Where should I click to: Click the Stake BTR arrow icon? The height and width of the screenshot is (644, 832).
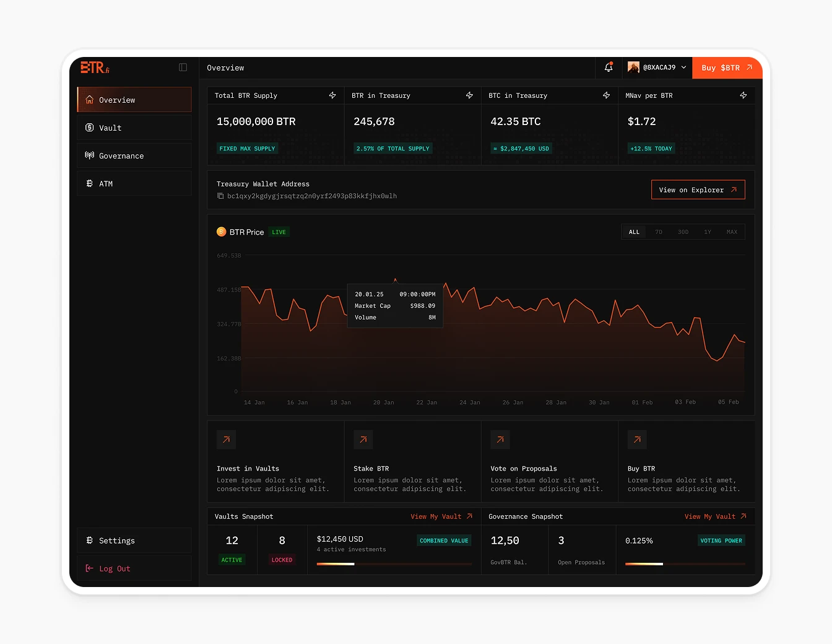tap(363, 440)
